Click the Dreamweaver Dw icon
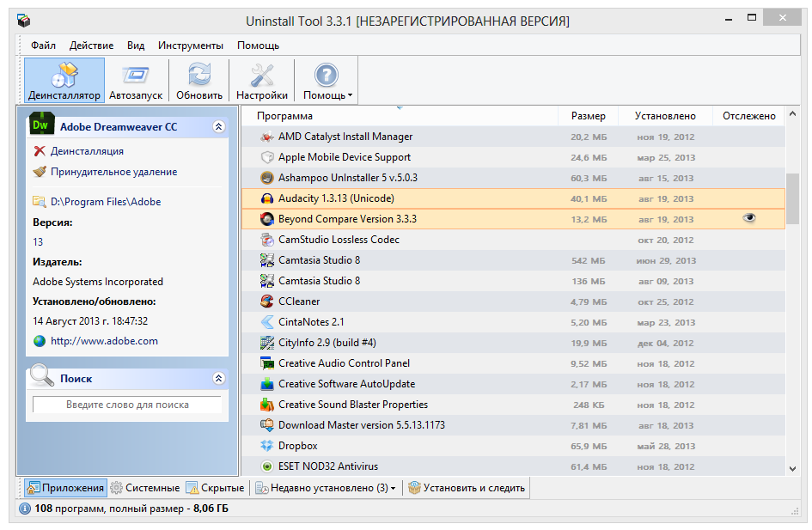 point(40,126)
